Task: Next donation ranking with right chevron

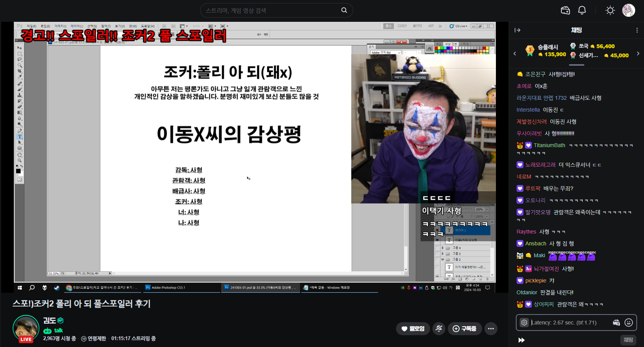Action: coord(638,54)
